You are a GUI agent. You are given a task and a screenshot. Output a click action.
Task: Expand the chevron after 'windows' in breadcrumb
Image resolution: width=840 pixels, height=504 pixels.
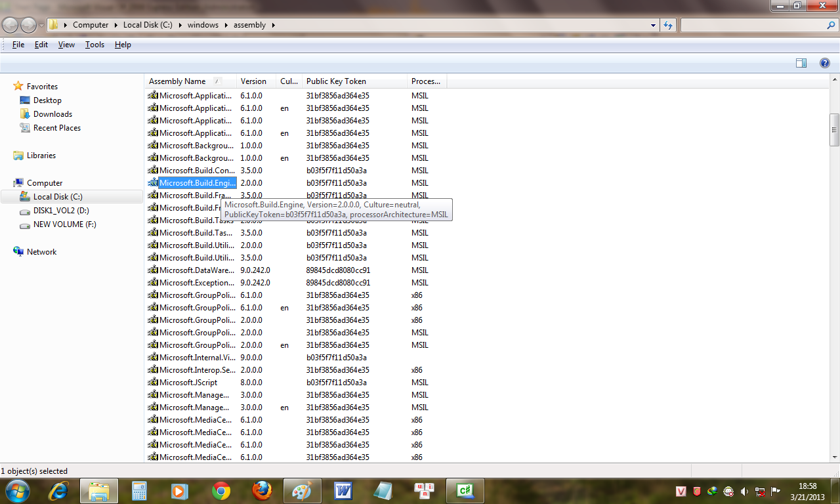(x=226, y=25)
